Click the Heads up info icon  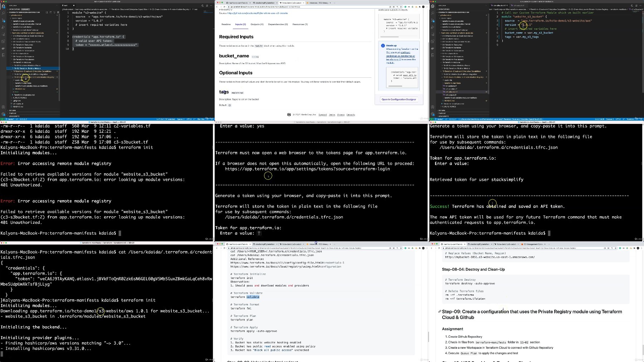383,45
